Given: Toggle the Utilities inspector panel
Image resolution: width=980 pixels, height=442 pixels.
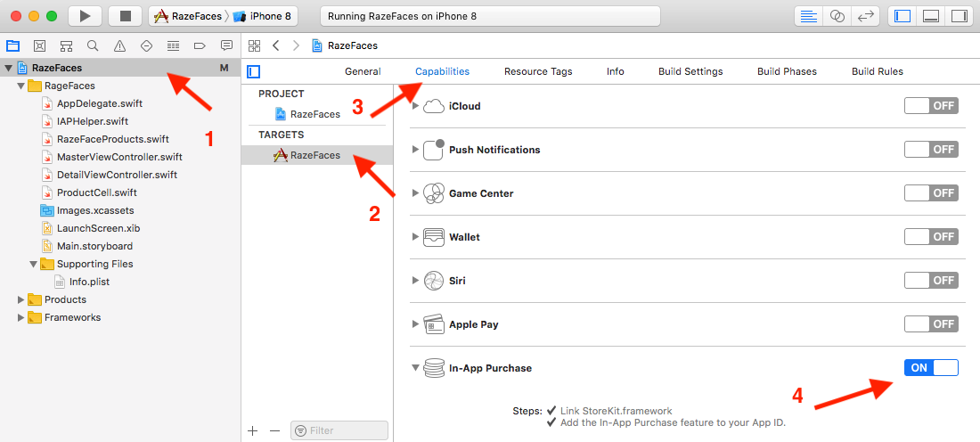Looking at the screenshot, I should [x=958, y=16].
